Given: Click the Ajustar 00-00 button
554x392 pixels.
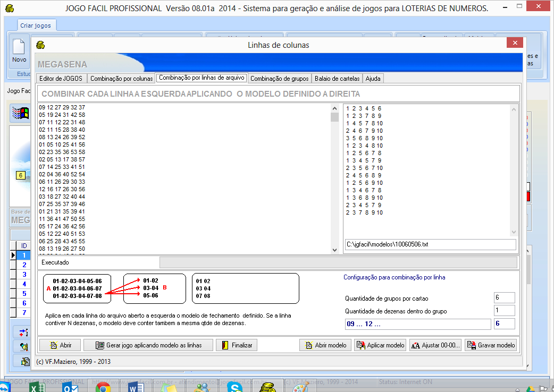Looking at the screenshot, I should [x=435, y=345].
